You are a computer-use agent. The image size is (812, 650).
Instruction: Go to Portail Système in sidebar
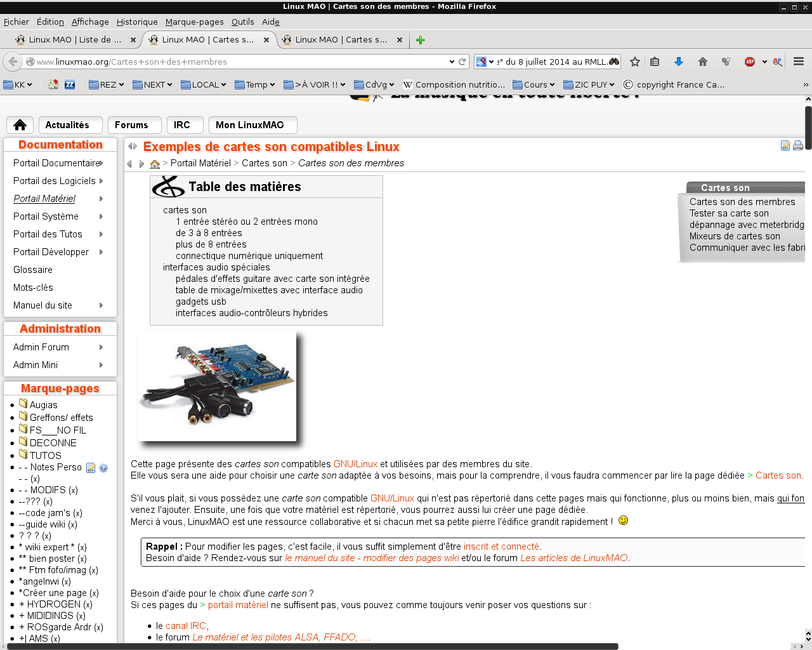(46, 216)
